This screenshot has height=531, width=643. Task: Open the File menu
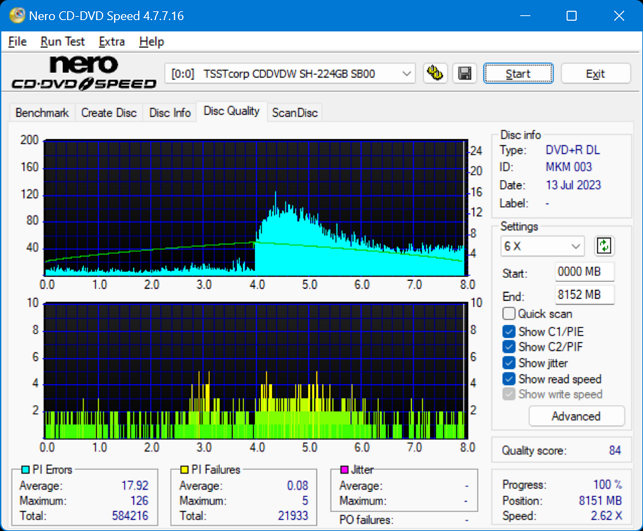17,41
